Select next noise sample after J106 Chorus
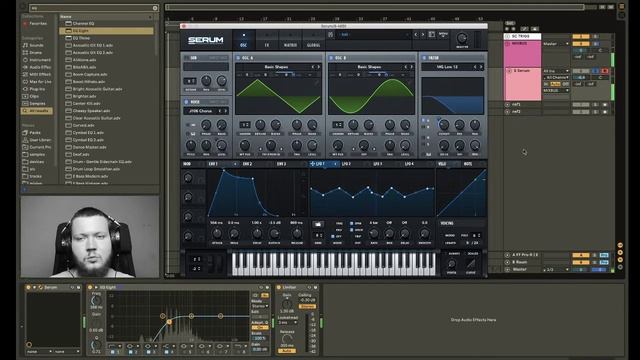Image resolution: width=640 pixels, height=360 pixels. [225, 111]
